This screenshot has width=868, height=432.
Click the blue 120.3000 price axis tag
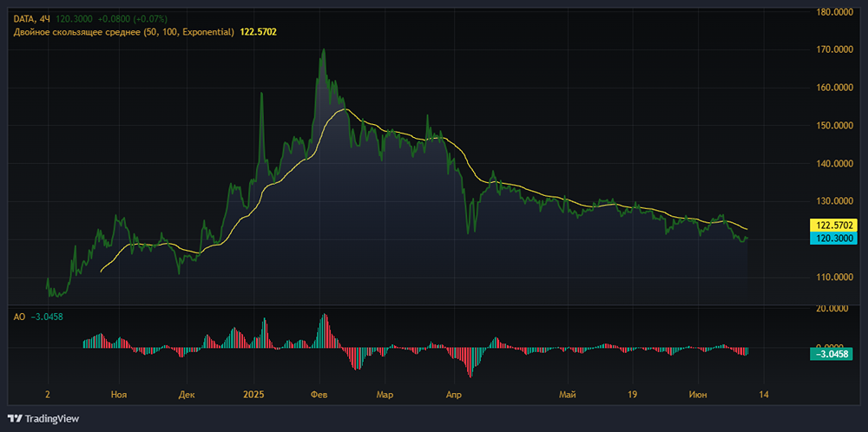[833, 238]
